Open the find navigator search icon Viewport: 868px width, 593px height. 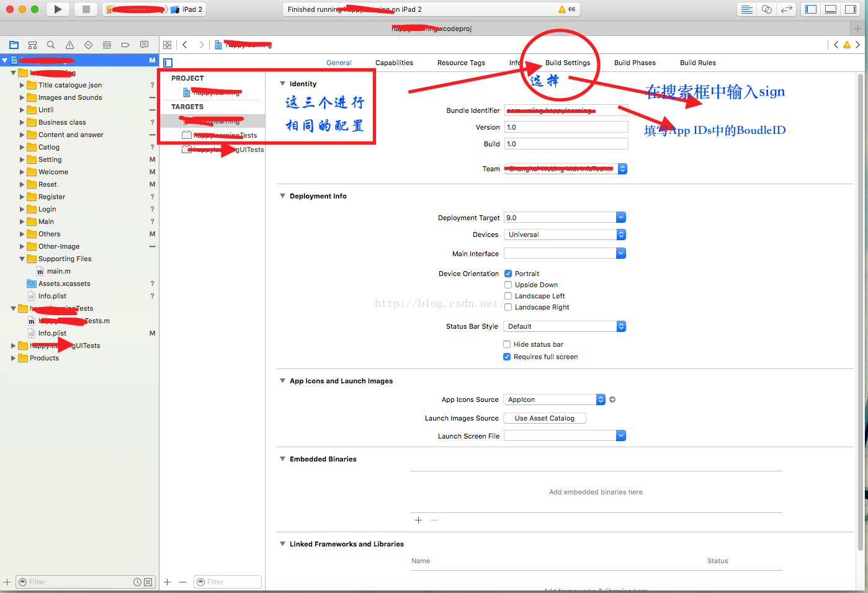[x=51, y=45]
